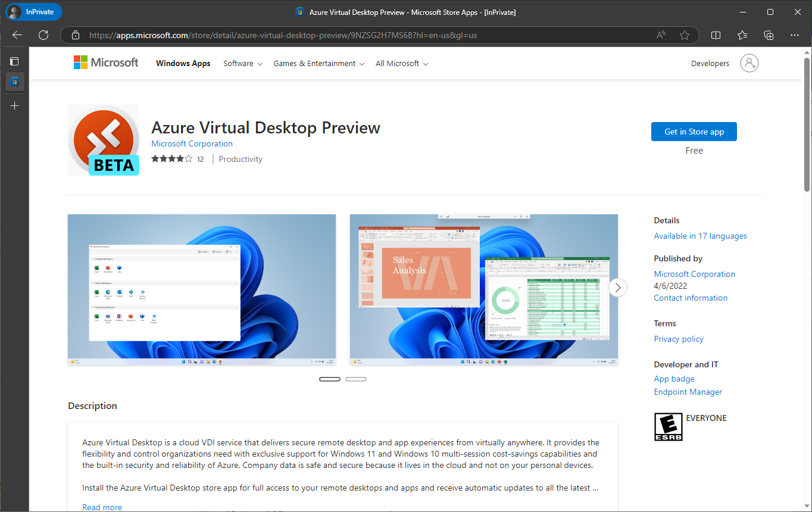Click the InPrivate profile badge
Viewport: 812px width, 512px height.
pyautogui.click(x=34, y=12)
